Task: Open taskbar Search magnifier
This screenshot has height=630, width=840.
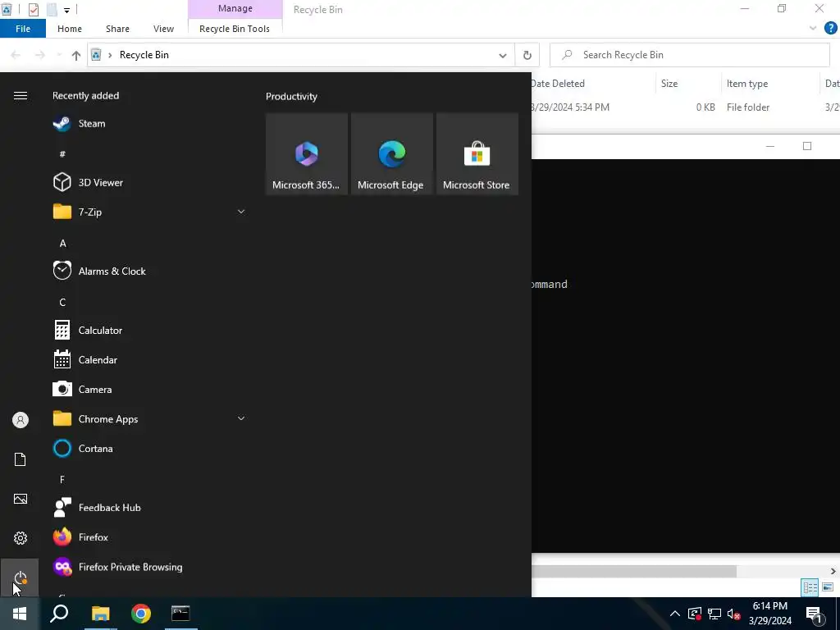Action: [59, 614]
